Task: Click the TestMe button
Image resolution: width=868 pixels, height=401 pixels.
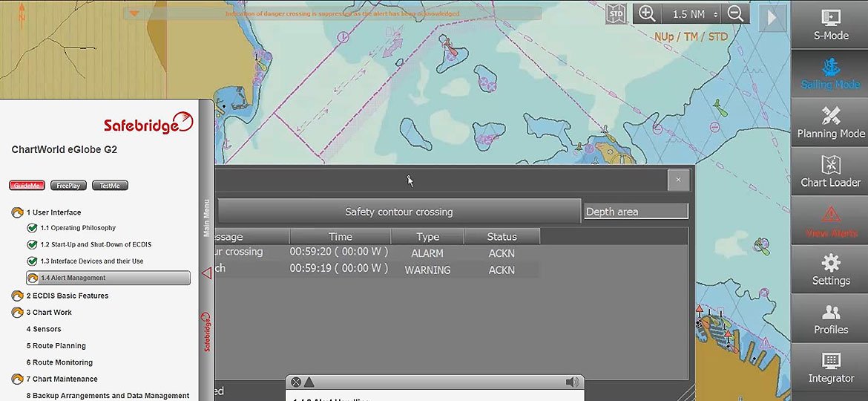Action: (110, 186)
